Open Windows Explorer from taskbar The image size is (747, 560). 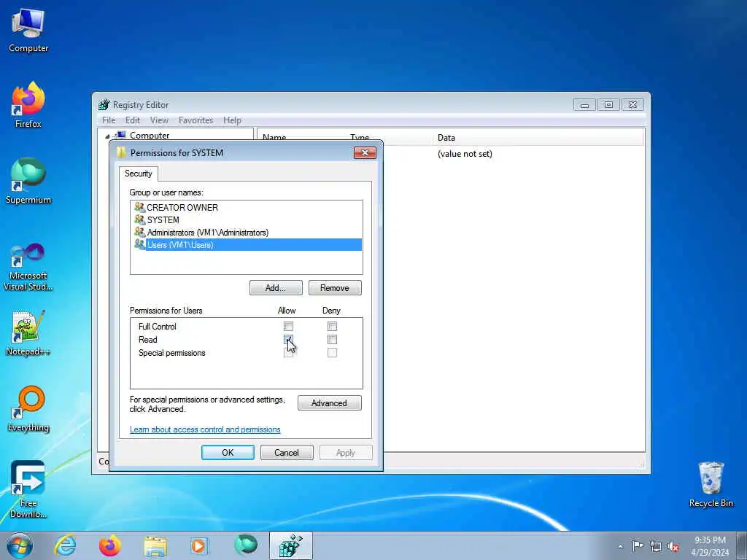[x=155, y=545]
